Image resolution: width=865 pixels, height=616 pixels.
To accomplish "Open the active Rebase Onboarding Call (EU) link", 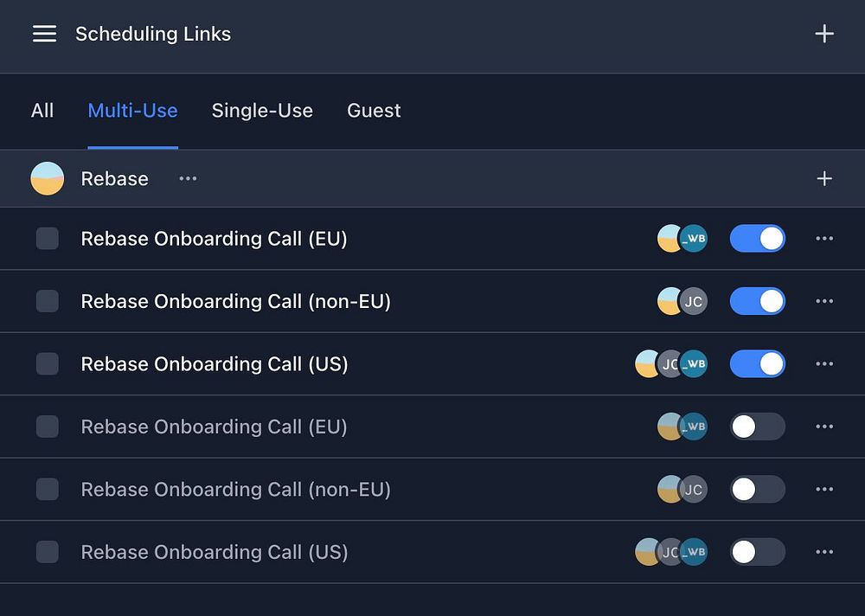I will [214, 239].
